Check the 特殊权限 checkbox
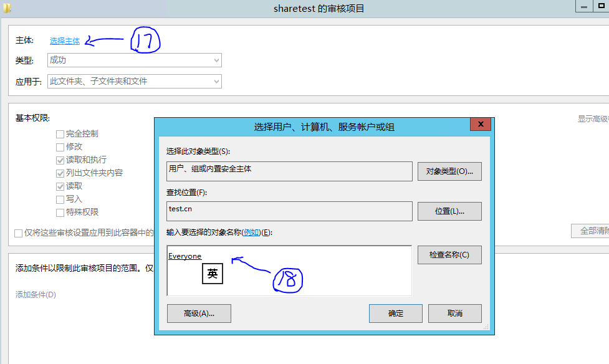The width and height of the screenshot is (609, 364). (60, 212)
